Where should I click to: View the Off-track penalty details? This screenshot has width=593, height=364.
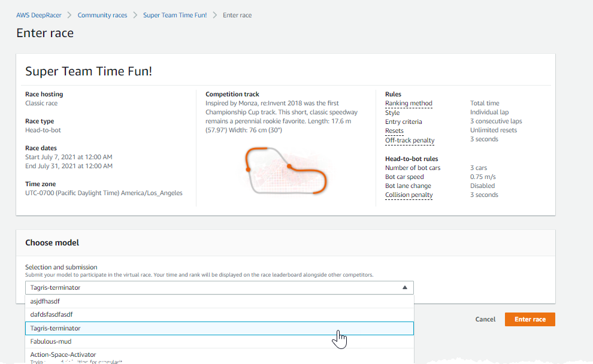[x=410, y=140]
